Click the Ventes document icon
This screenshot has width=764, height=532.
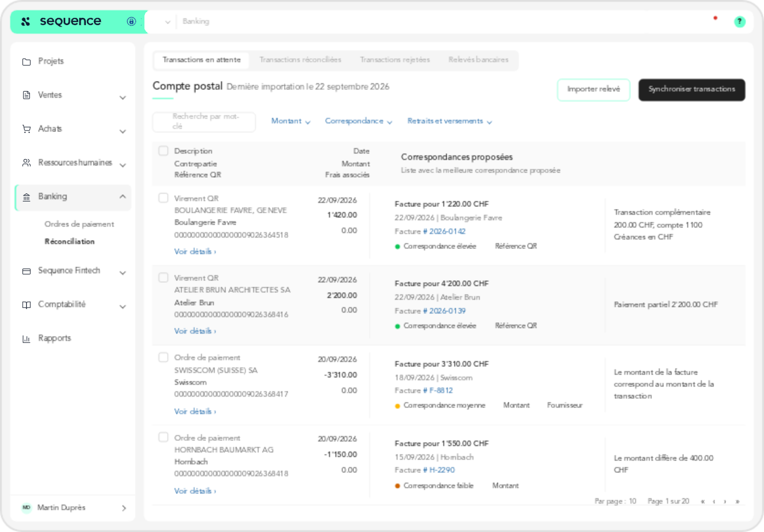(x=27, y=95)
